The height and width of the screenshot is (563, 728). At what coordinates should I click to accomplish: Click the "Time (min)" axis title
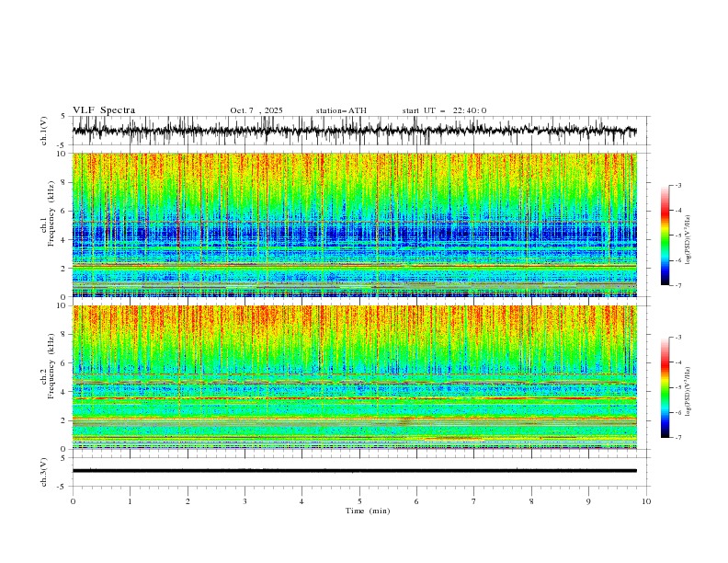tap(368, 511)
